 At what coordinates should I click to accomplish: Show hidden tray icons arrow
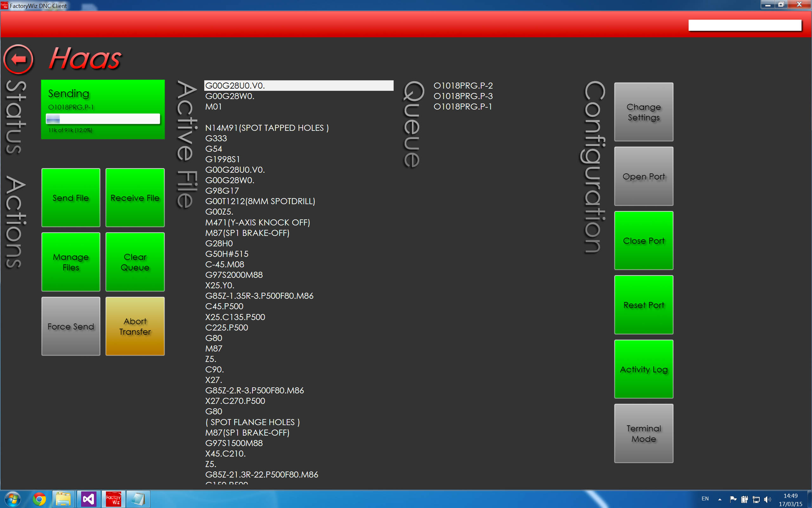(x=719, y=499)
